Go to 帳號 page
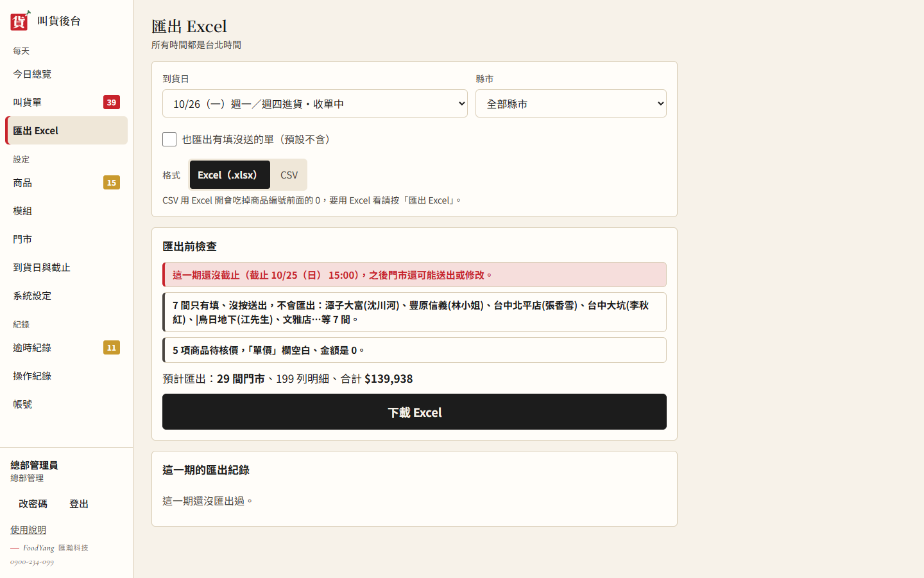Screen dimensions: 924x578 (66, 404)
